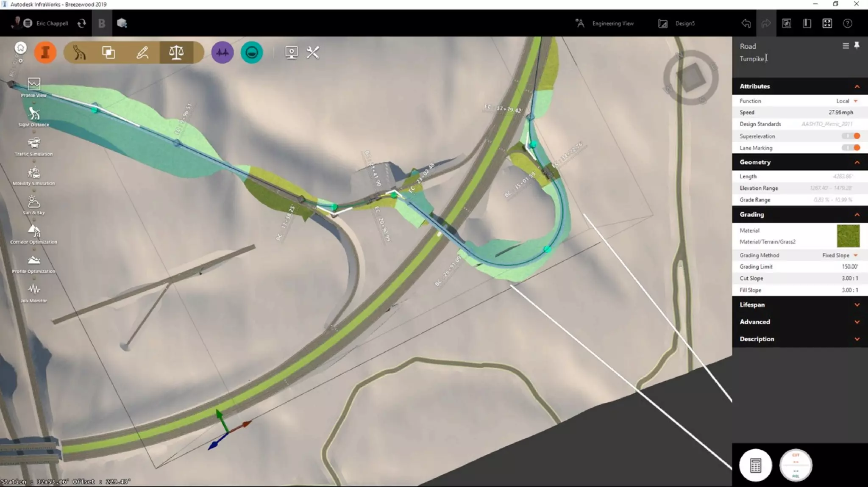Open the Function dropdown set to Local
The width and height of the screenshot is (868, 487).
point(846,101)
